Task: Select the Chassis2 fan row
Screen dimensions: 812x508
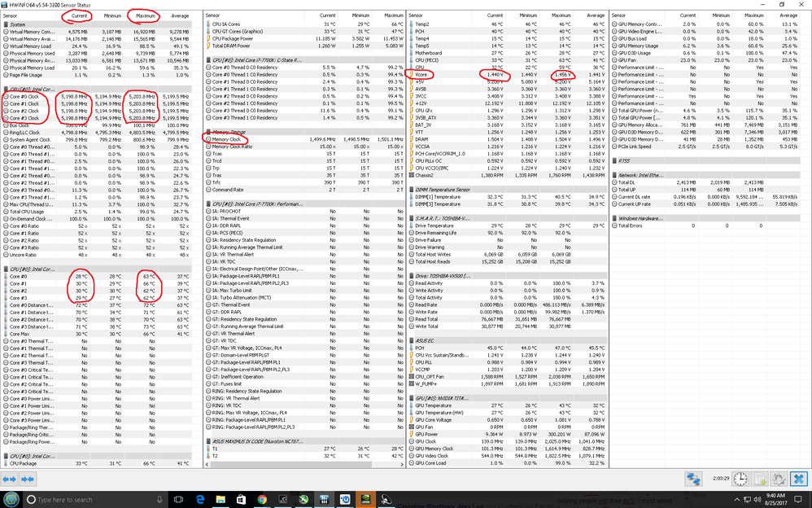Action: [508, 175]
